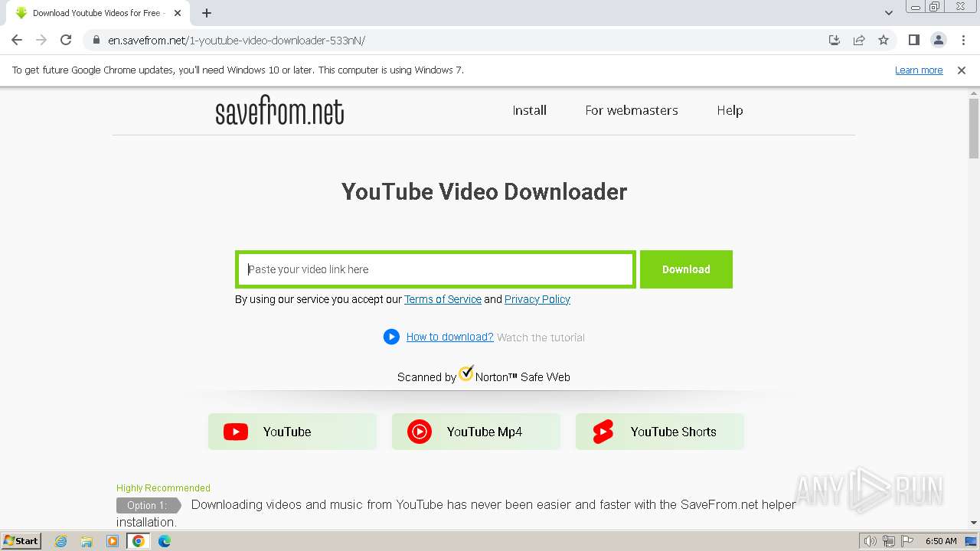Go forward in browser history

41,40
